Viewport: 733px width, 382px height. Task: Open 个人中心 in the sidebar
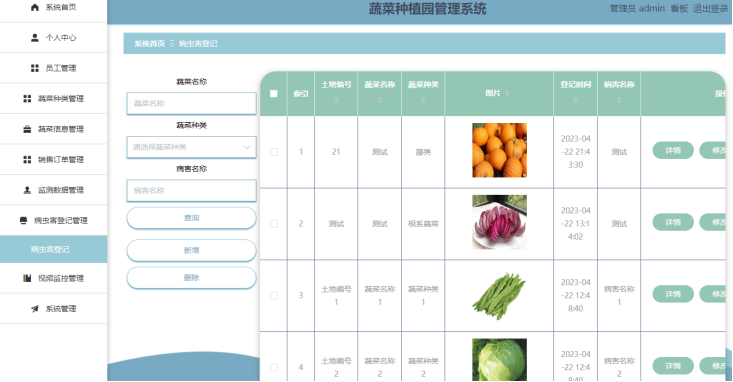(x=54, y=38)
